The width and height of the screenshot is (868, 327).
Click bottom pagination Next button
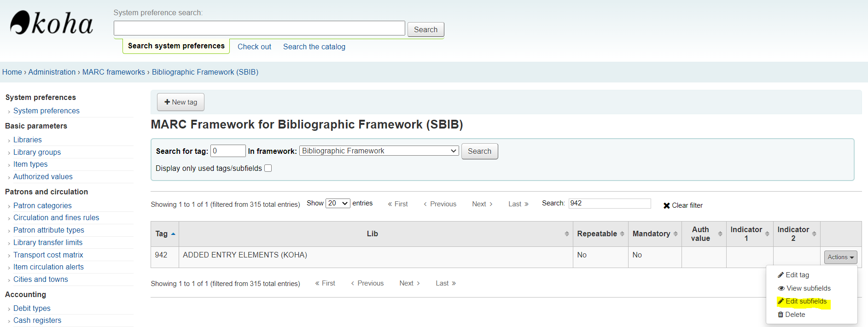(x=409, y=283)
